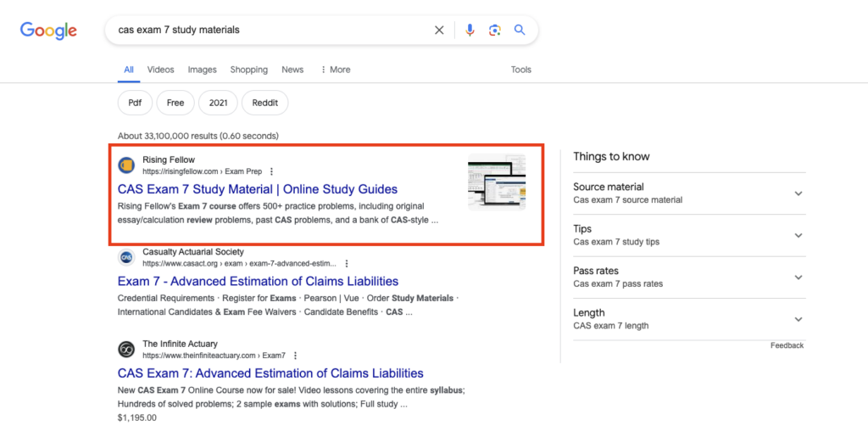The width and height of the screenshot is (868, 437).
Task: Apply the Free filter chip
Action: coord(175,103)
